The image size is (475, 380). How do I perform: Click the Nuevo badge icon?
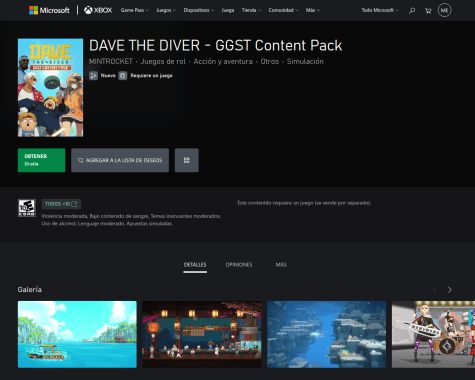(x=93, y=76)
